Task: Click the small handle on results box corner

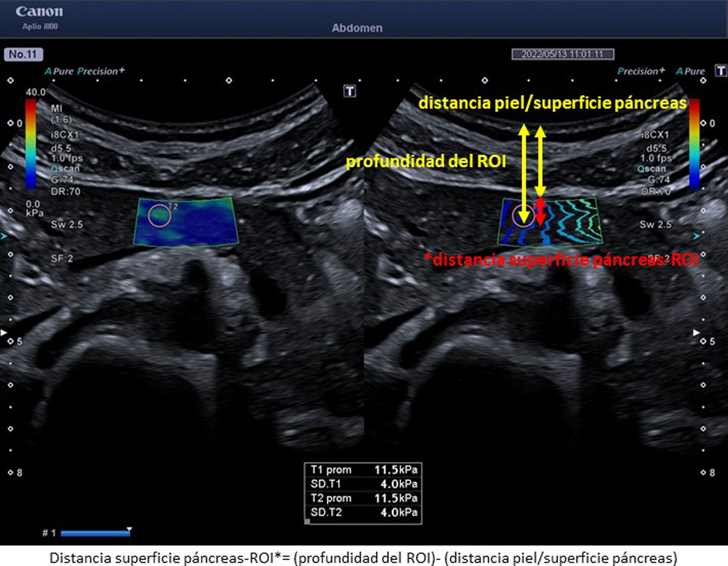Action: [307, 522]
